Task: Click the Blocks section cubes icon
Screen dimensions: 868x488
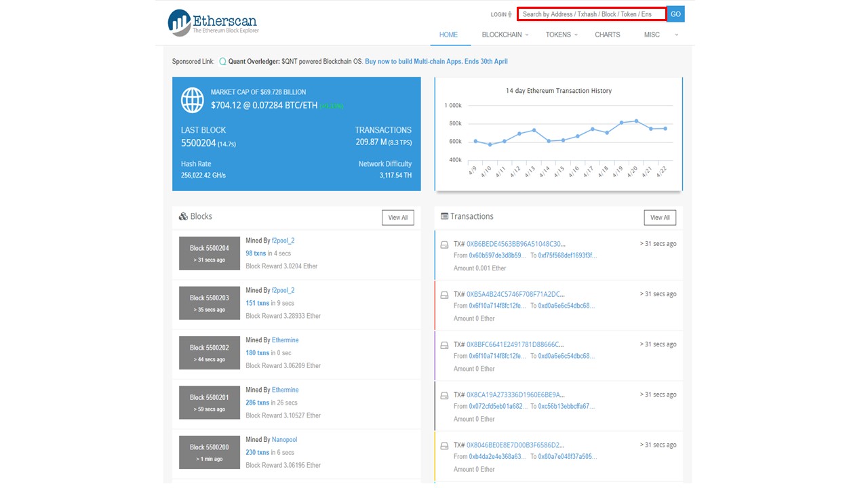Action: click(x=183, y=217)
